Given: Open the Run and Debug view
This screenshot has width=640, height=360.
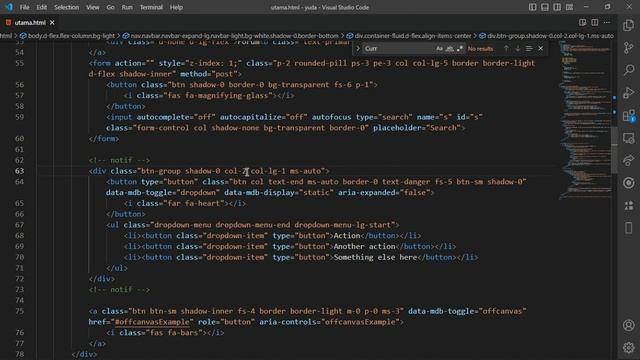Looking at the screenshot, I should point(629,93).
